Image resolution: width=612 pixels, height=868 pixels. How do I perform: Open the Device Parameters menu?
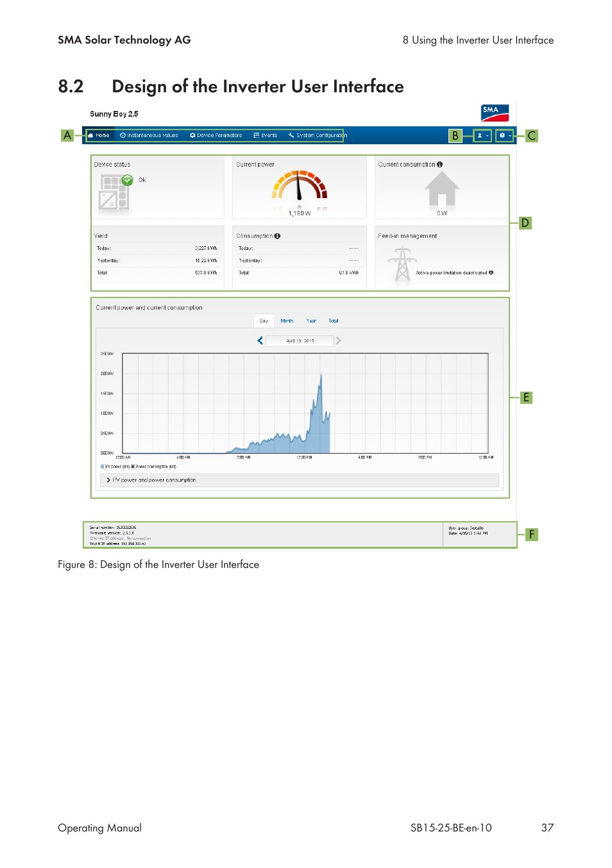tap(216, 135)
